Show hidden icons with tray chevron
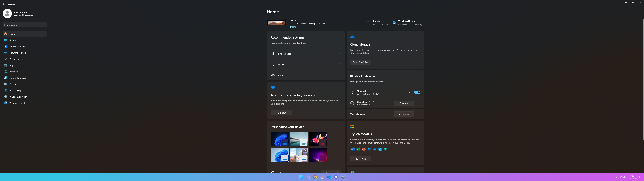The image size is (644, 181). (x=616, y=177)
